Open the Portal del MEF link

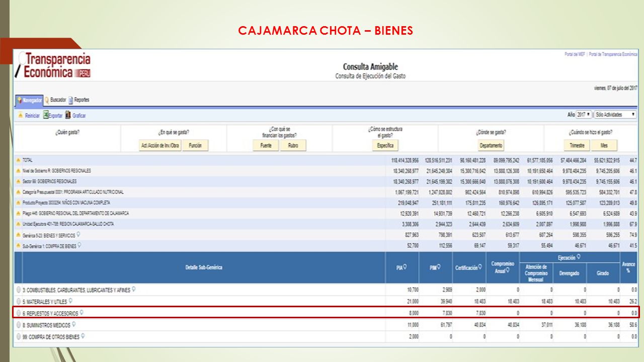point(575,54)
